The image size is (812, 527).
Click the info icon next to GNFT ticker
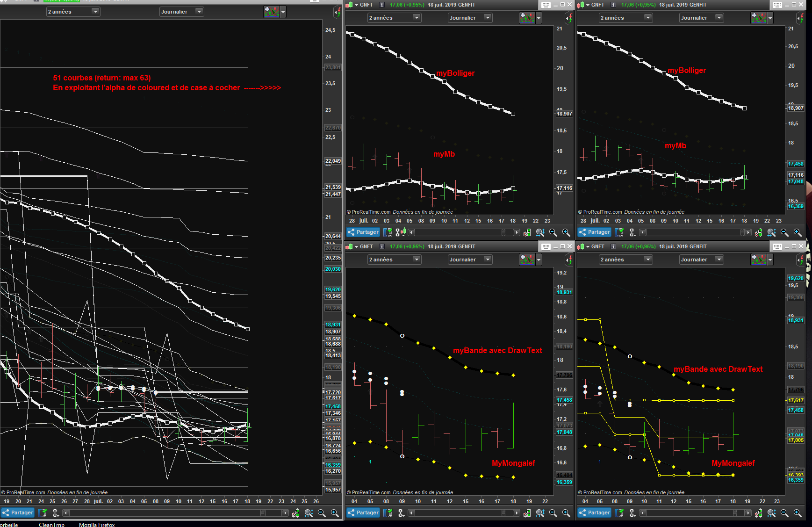(x=382, y=5)
